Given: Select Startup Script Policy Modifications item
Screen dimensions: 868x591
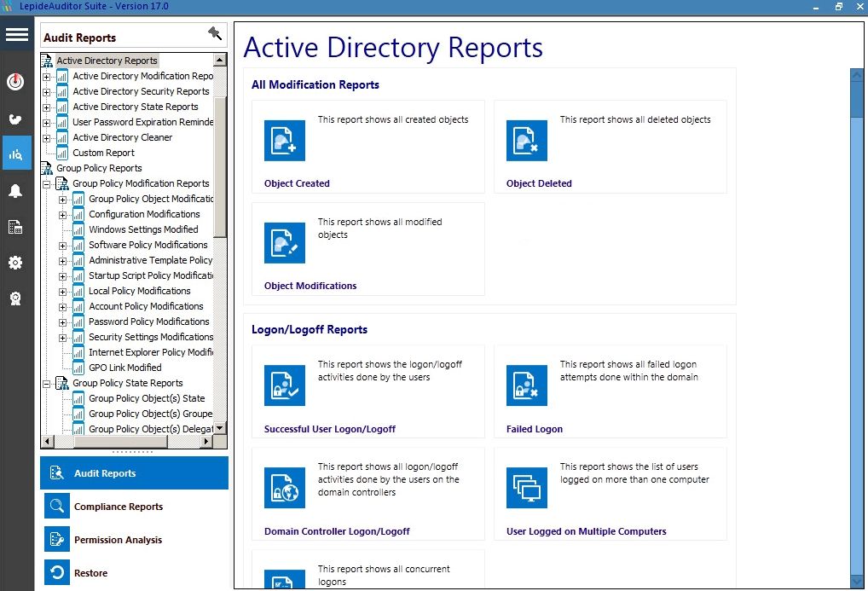Looking at the screenshot, I should click(151, 275).
